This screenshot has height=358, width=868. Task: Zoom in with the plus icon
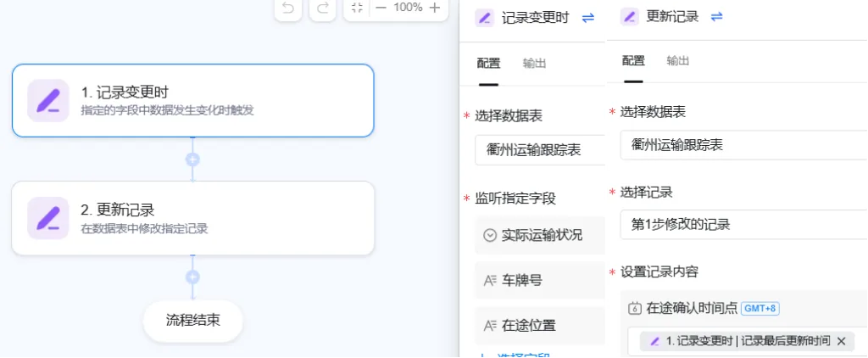point(435,7)
